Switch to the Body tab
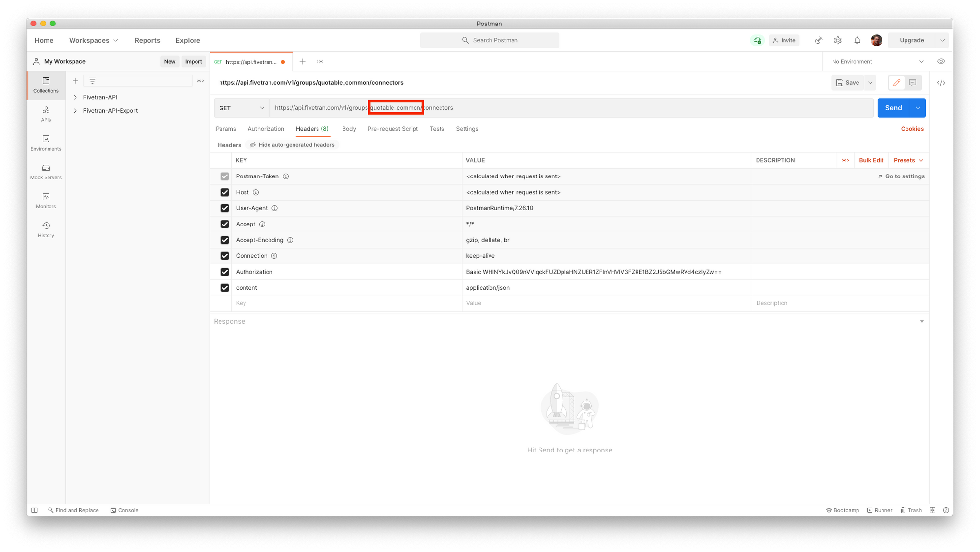 coord(349,129)
